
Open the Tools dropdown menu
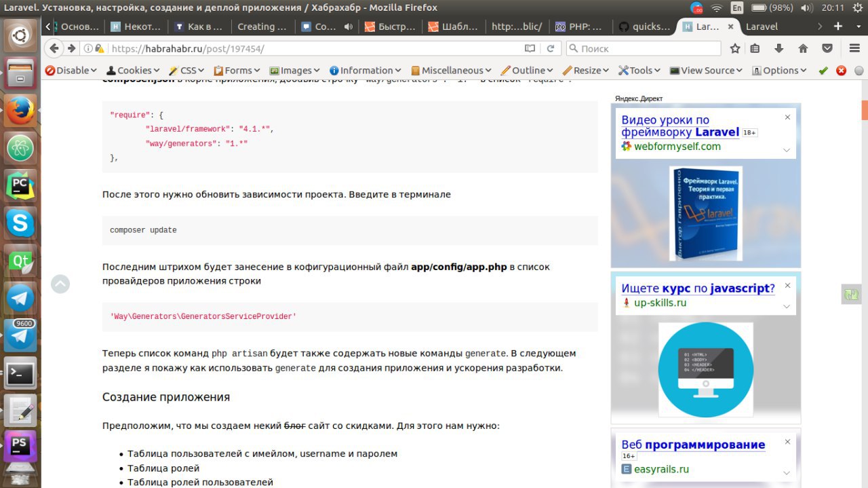640,71
